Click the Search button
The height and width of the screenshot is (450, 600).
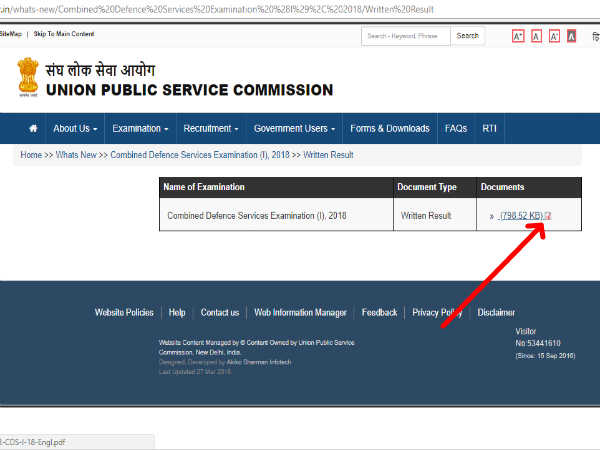click(468, 36)
